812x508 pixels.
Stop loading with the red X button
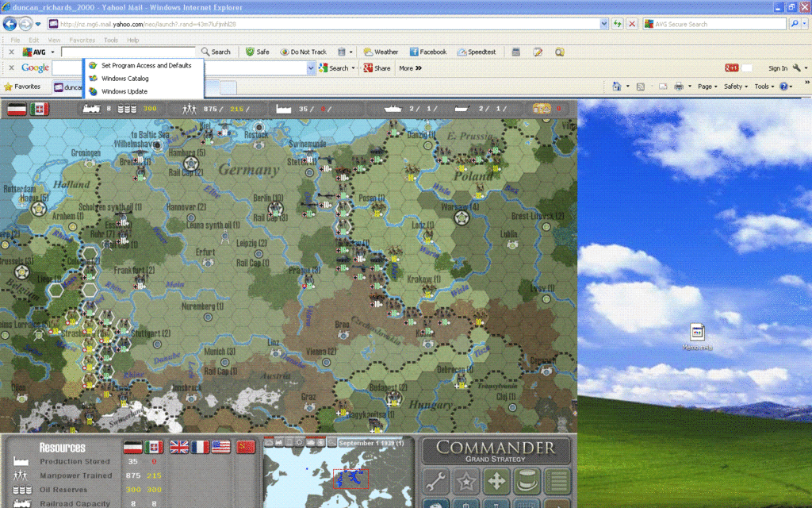tap(632, 24)
